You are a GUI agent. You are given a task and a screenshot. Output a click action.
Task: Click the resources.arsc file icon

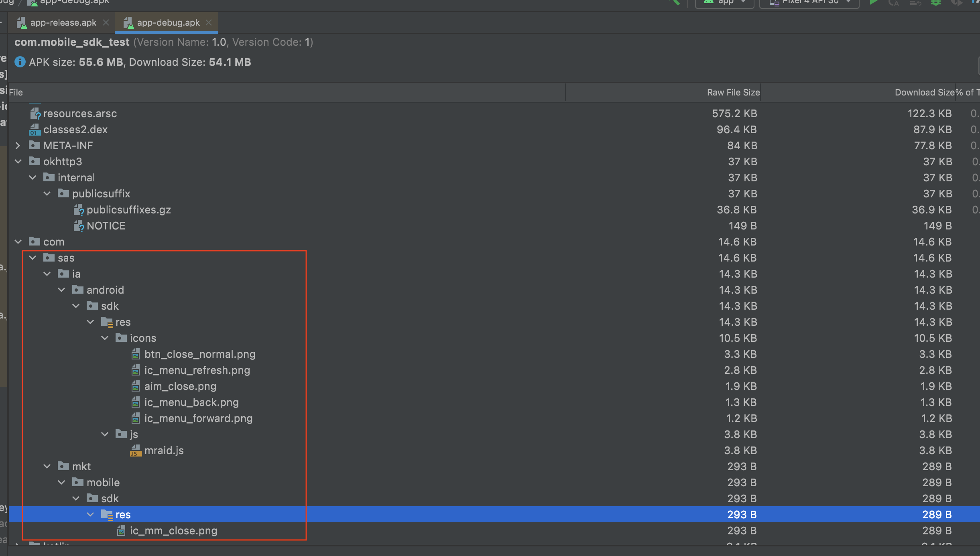click(35, 114)
